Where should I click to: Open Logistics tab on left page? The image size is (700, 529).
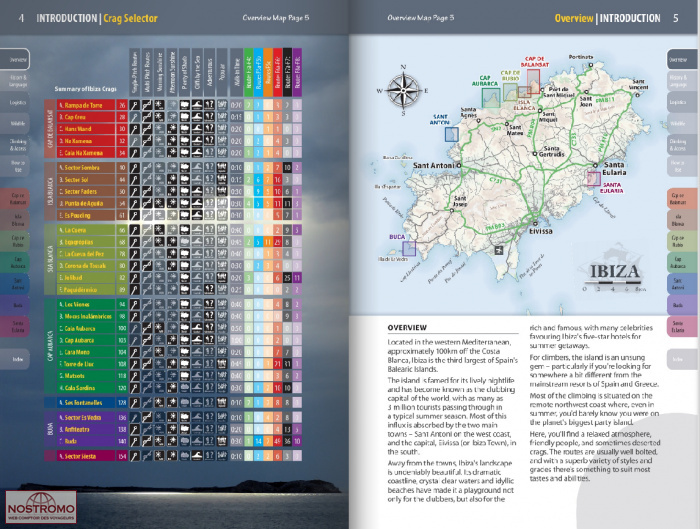point(15,102)
